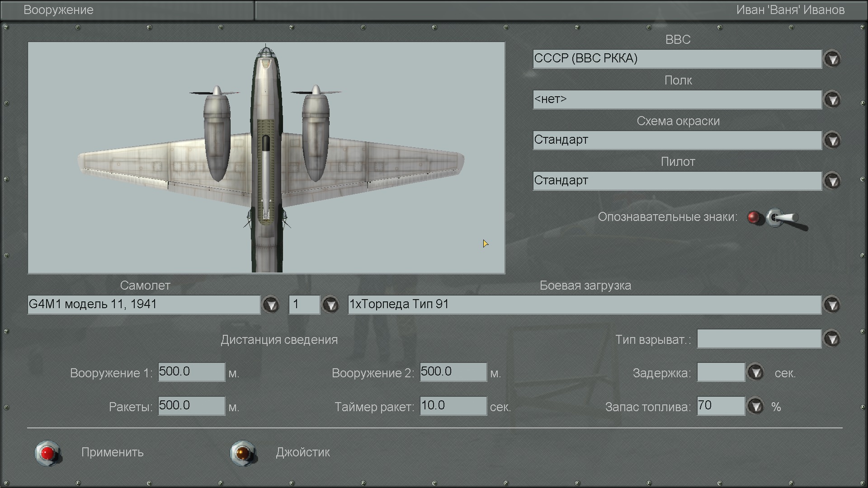Screen dimensions: 868x488
Task: Expand the Тип взрыват. fuse arrow
Action: 832,339
